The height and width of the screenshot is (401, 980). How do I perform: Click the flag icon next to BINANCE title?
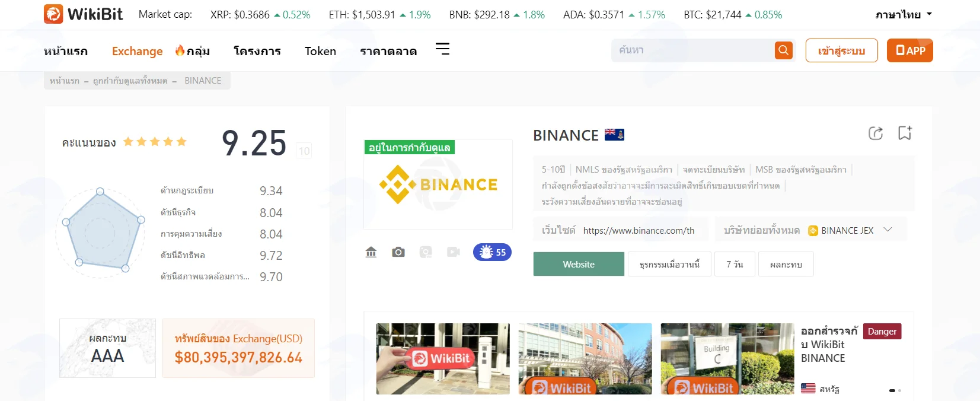[614, 135]
